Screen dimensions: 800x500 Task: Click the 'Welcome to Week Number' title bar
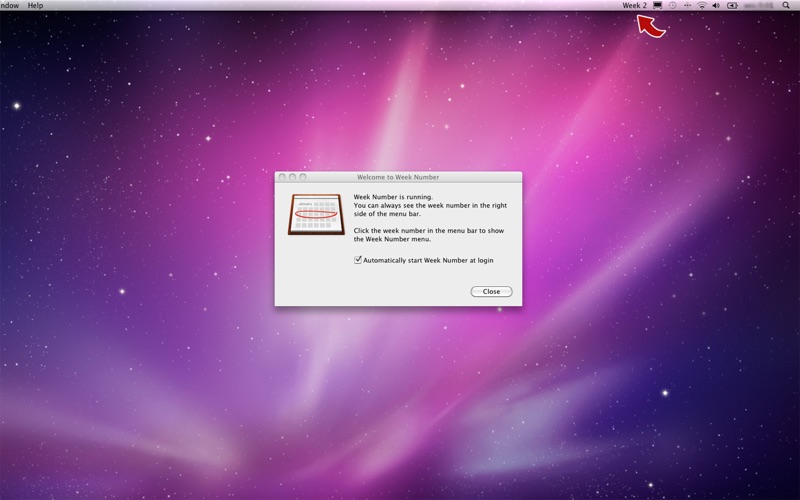click(x=398, y=177)
